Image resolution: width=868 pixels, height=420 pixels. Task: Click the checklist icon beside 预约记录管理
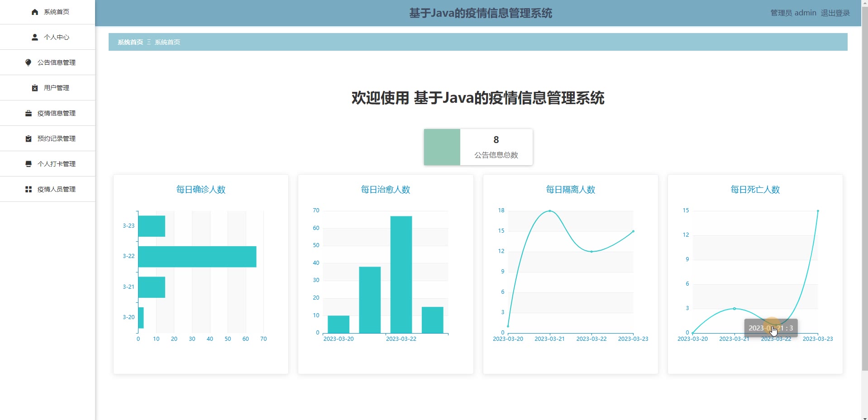(x=29, y=138)
